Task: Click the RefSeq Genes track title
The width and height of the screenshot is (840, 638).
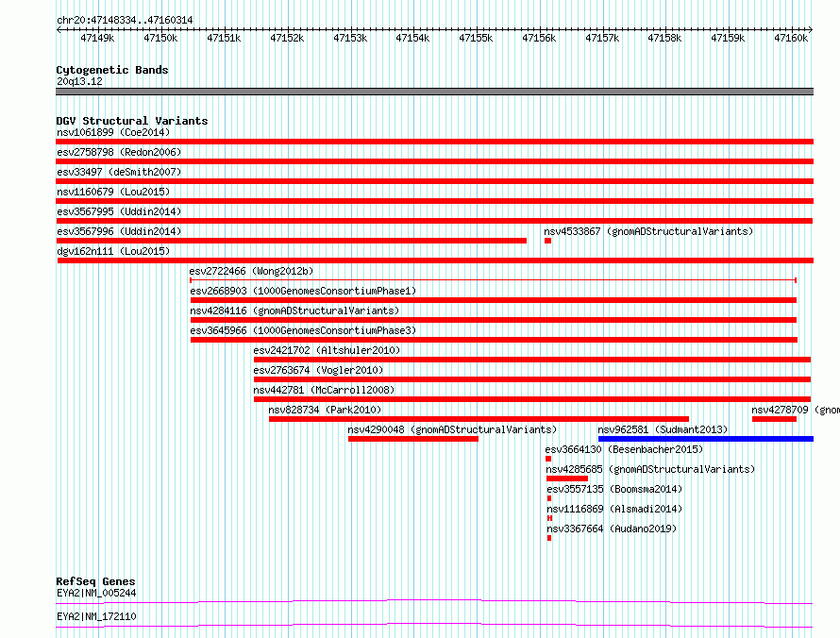Action: [x=95, y=581]
